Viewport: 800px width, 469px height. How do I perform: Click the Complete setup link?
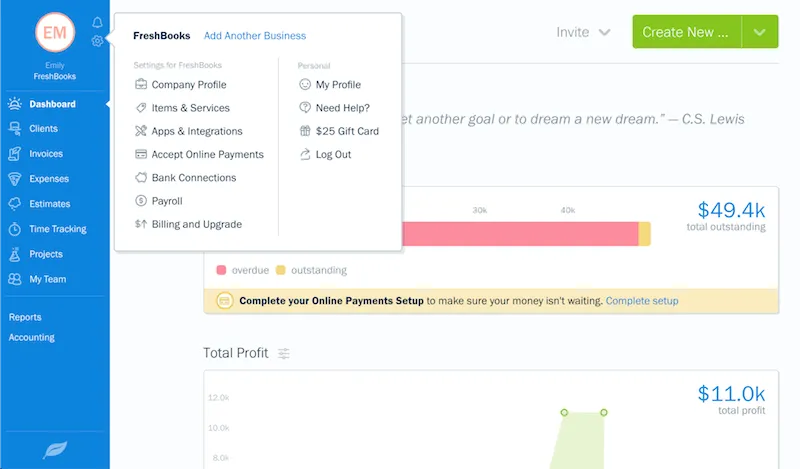[642, 301]
